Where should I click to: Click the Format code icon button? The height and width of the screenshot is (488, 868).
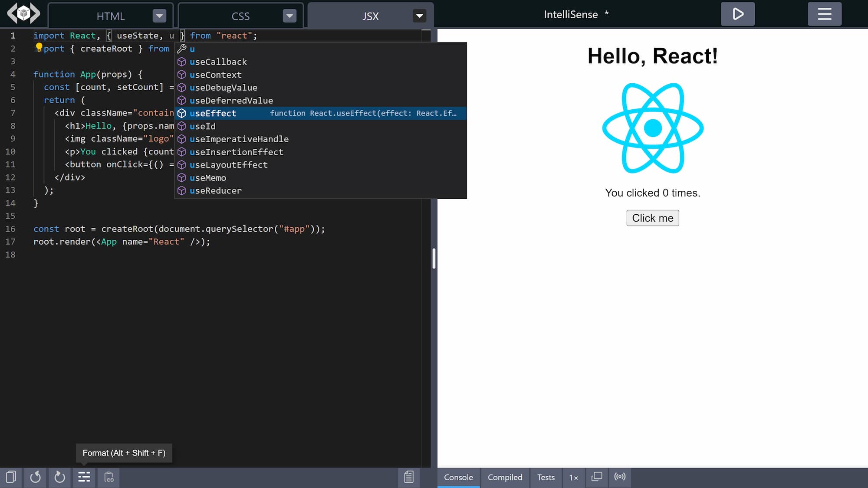[x=84, y=477]
